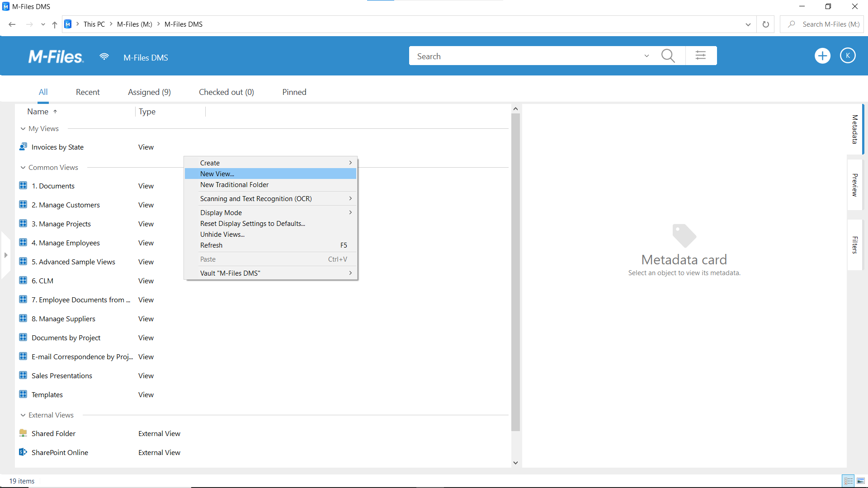Viewport: 868px width, 488px height.
Task: Click the Invoices by State view icon
Action: [23, 147]
